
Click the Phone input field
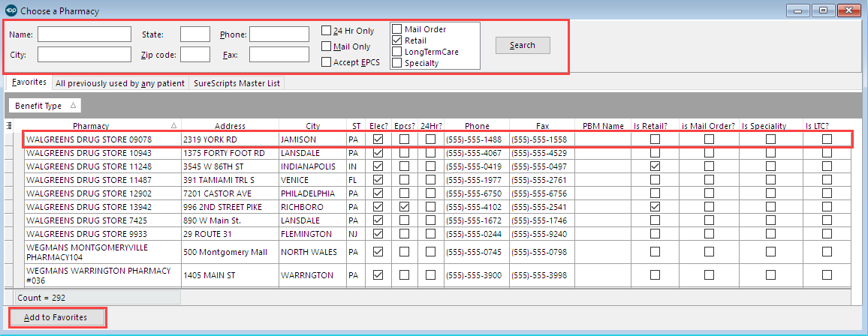coord(279,34)
